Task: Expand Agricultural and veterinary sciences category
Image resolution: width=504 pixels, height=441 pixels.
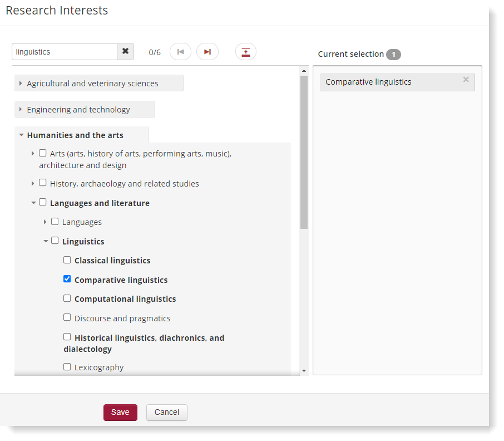Action: [21, 84]
